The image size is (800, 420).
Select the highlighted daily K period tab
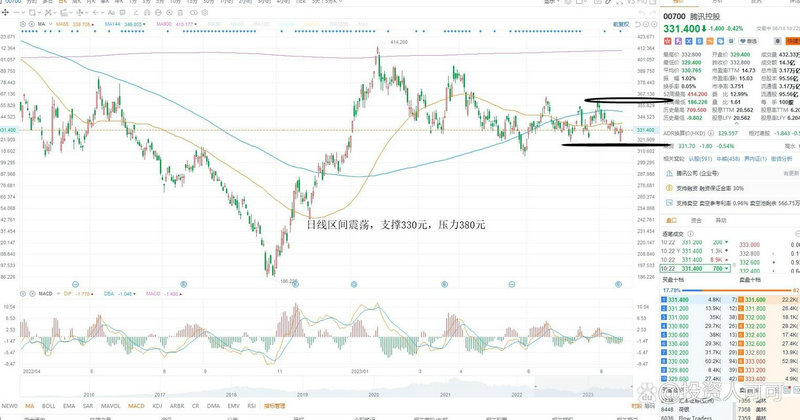click(x=62, y=2)
